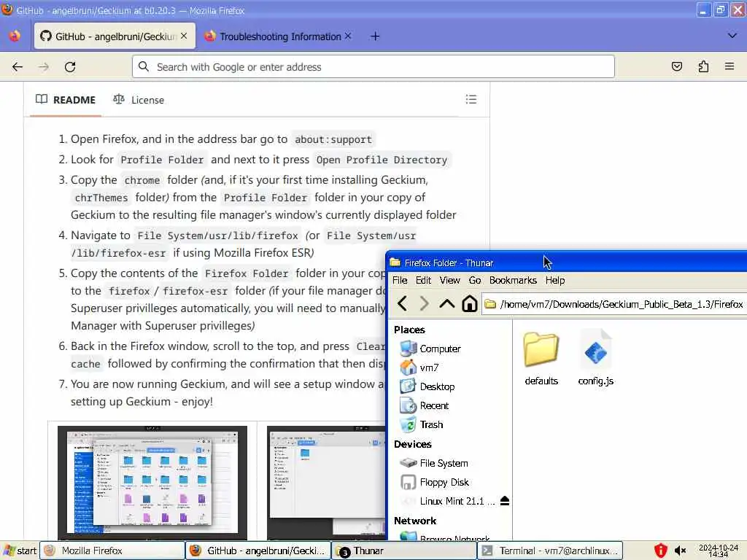Open Thunar File menu
The width and height of the screenshot is (747, 560).
click(x=400, y=280)
